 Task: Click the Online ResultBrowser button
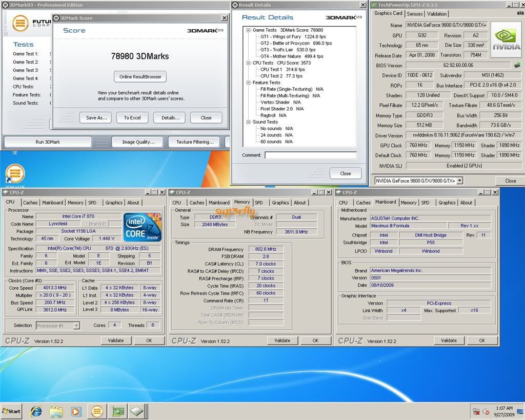click(140, 77)
